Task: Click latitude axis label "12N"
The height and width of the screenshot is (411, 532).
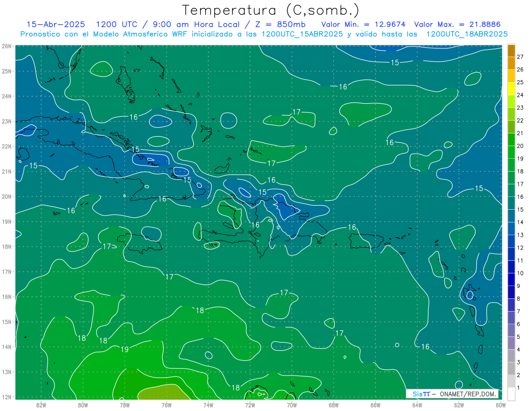Action: click(6, 397)
